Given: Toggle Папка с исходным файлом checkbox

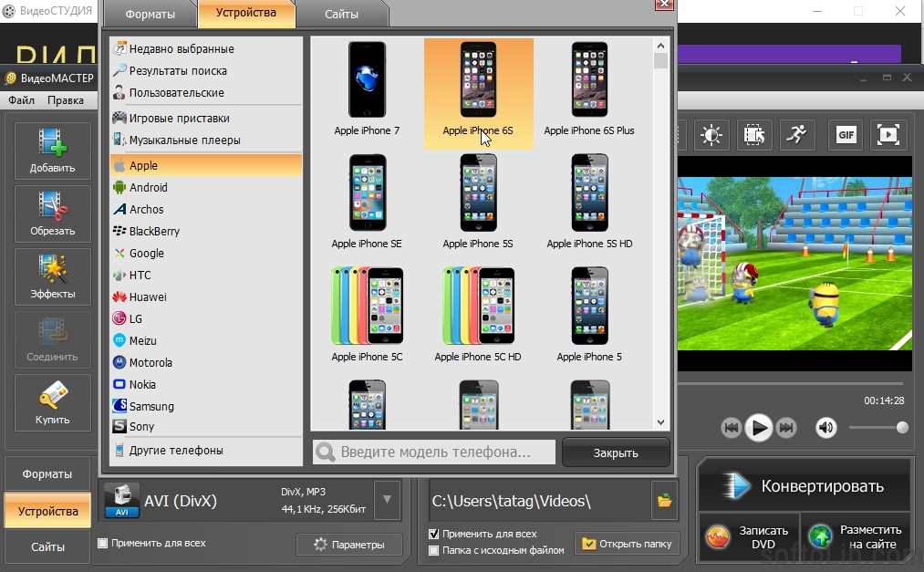Looking at the screenshot, I should [433, 550].
